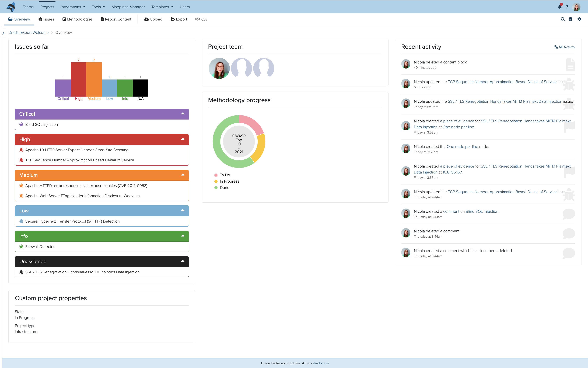Screen dimensions: 588x368
Task: Open Blind SQL Injection issue
Action: 41,124
